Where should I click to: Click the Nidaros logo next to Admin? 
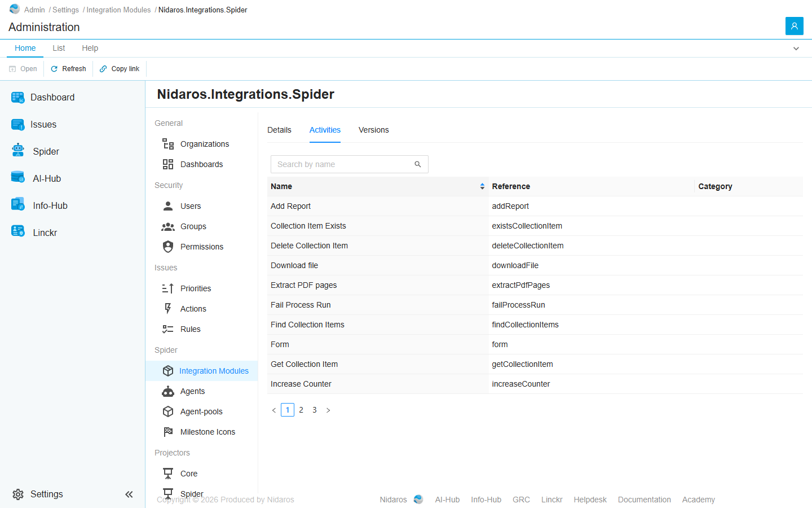pos(15,9)
